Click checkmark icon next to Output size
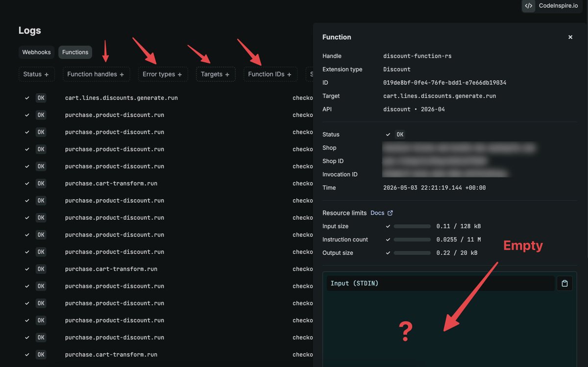 [388, 253]
